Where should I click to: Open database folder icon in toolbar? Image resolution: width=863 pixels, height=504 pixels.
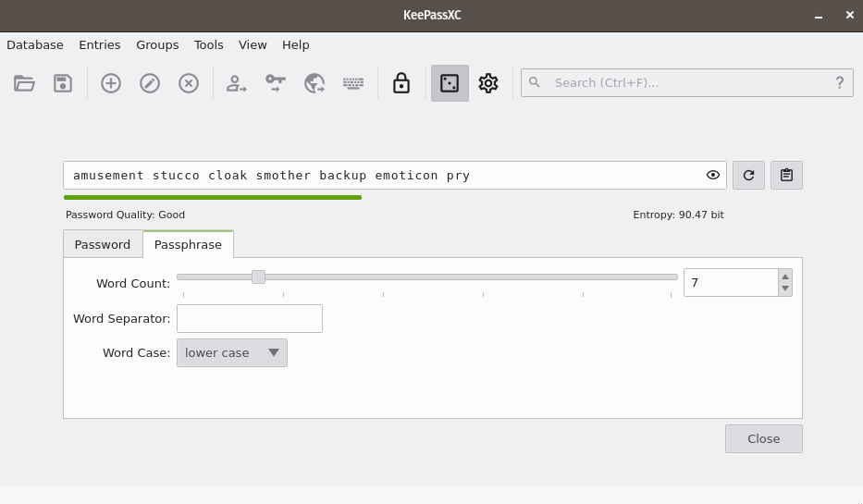pyautogui.click(x=24, y=83)
